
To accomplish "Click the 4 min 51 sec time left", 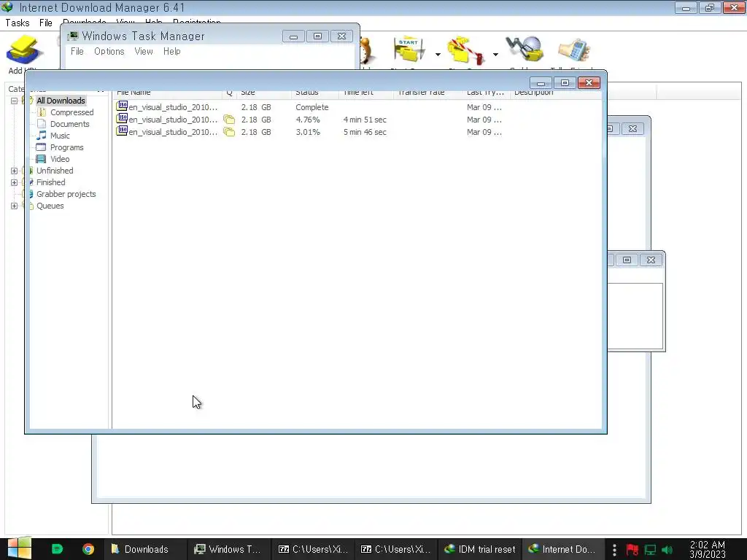I will (x=365, y=120).
